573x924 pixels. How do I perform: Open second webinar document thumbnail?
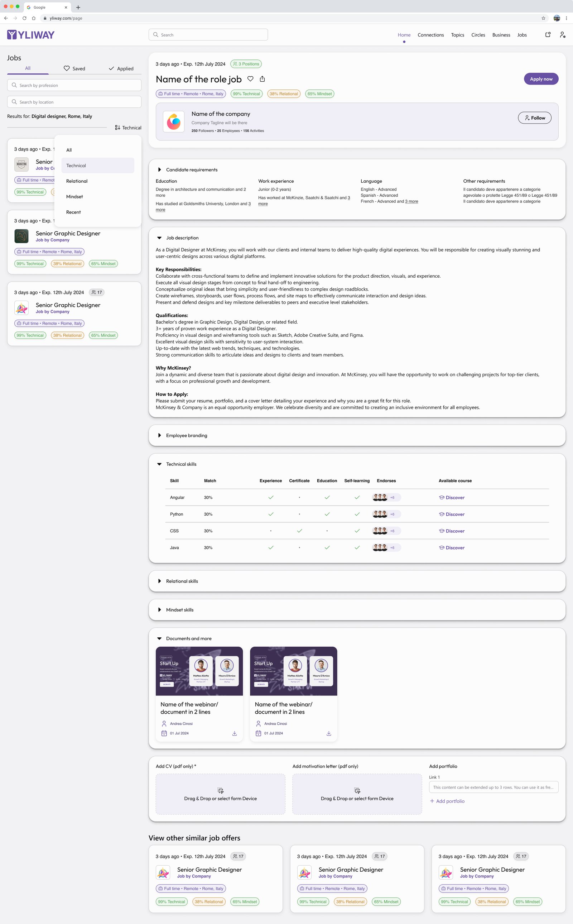pyautogui.click(x=294, y=671)
